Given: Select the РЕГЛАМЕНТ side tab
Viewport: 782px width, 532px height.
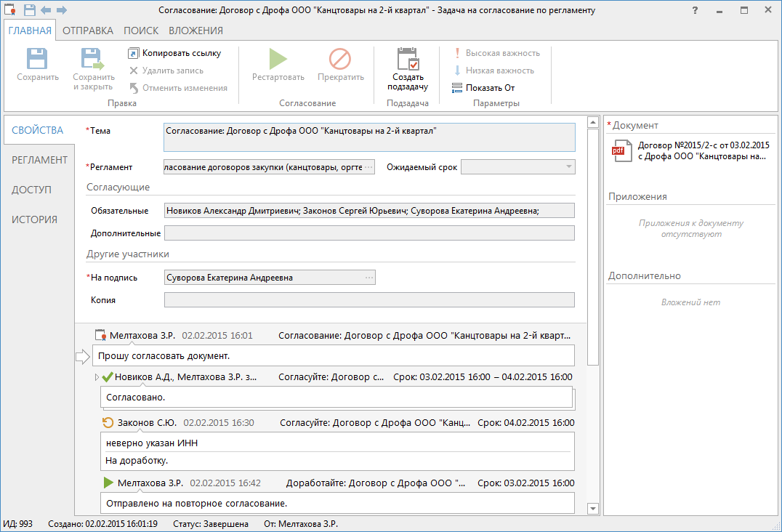Looking at the screenshot, I should click(x=39, y=160).
